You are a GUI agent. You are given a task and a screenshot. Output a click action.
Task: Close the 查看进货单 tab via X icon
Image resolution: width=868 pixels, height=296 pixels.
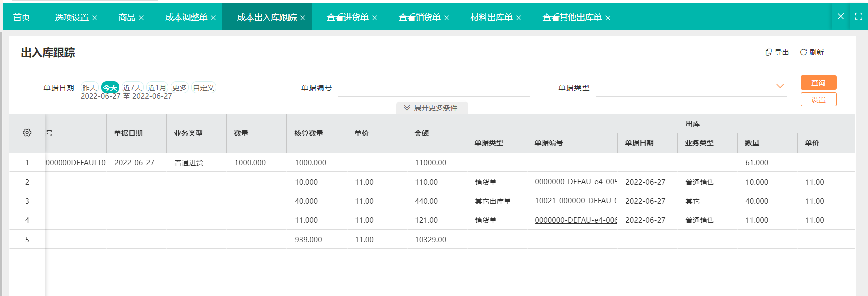[374, 18]
